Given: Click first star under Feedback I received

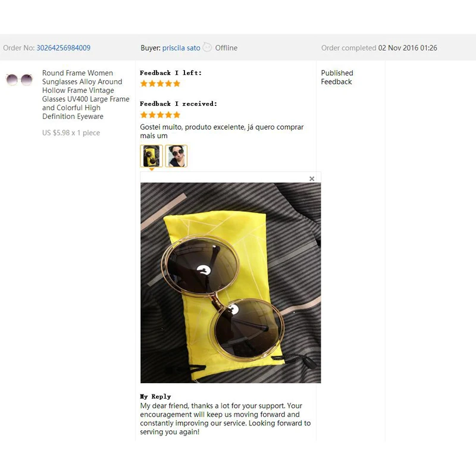Looking at the screenshot, I should pyautogui.click(x=144, y=115).
